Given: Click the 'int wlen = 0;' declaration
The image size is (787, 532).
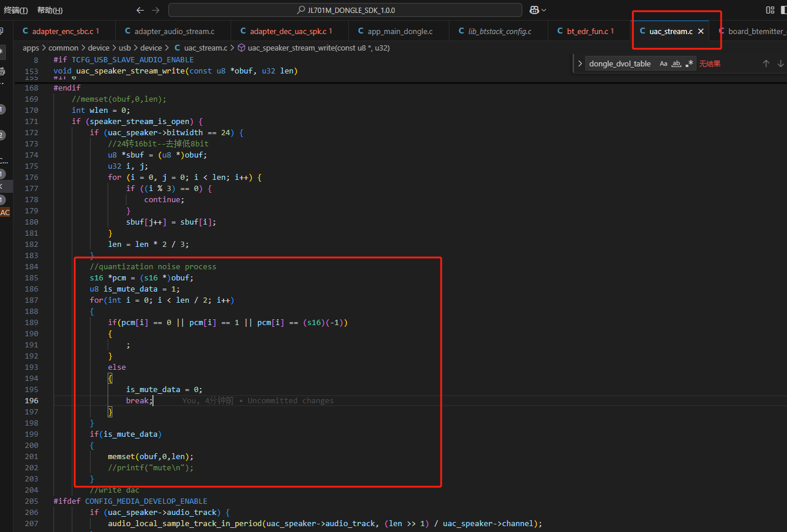Looking at the screenshot, I should 101,110.
